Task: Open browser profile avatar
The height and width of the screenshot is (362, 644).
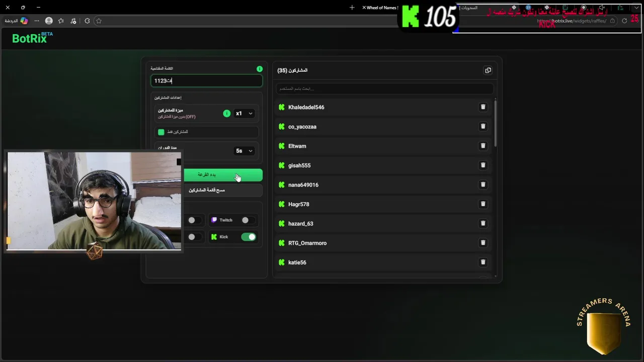Action: (49, 21)
